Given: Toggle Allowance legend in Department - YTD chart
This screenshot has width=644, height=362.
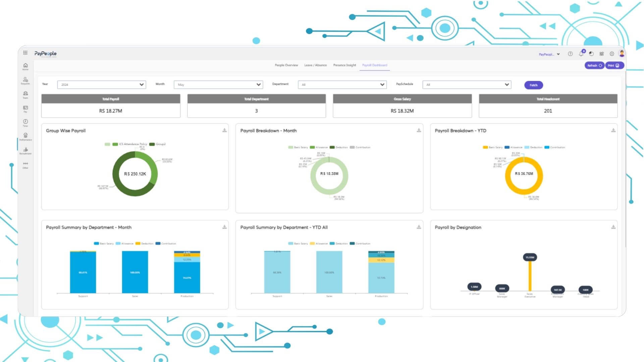Looking at the screenshot, I should point(319,244).
